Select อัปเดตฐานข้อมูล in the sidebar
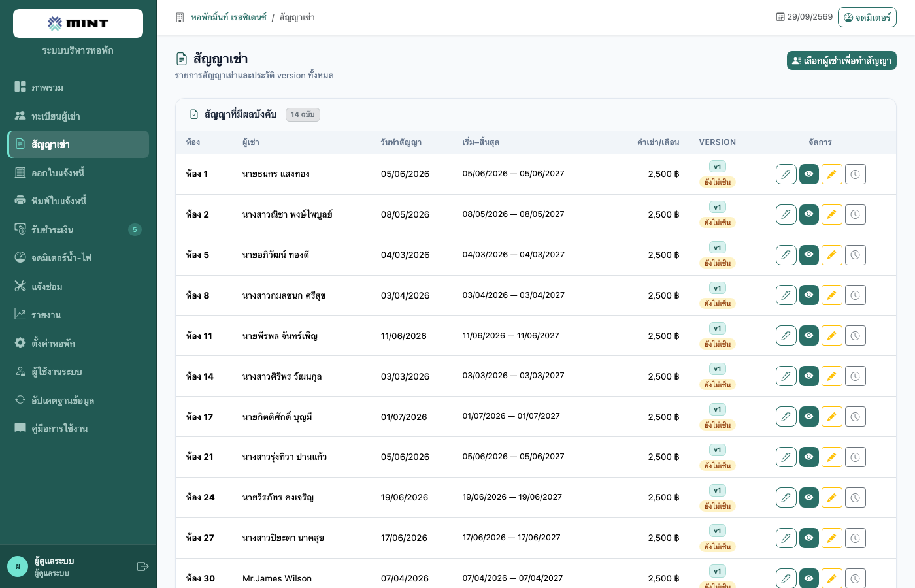Viewport: 915px width, 588px height. click(x=78, y=400)
